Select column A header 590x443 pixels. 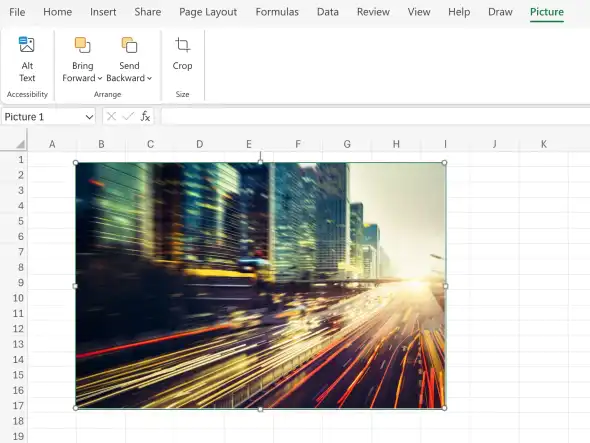[52, 144]
